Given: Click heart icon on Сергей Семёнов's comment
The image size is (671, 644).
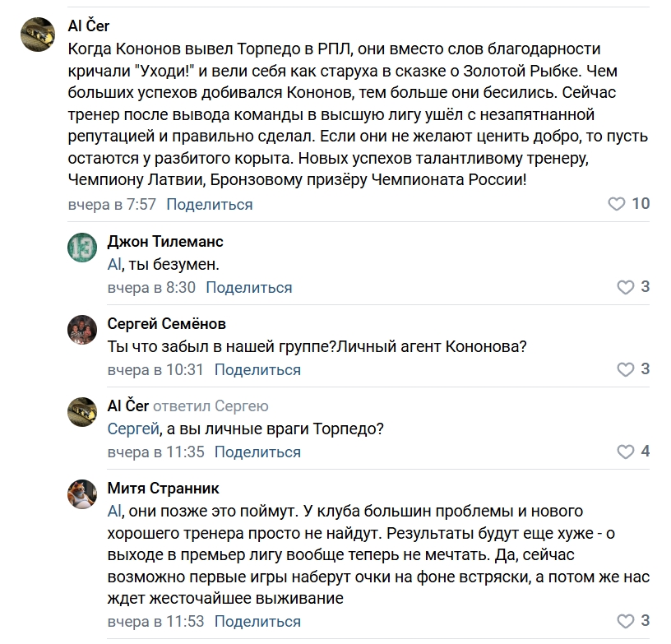Looking at the screenshot, I should pos(626,369).
